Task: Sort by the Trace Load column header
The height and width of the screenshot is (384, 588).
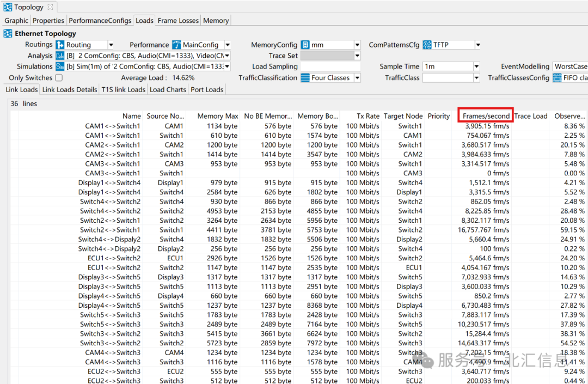Action: coord(531,116)
